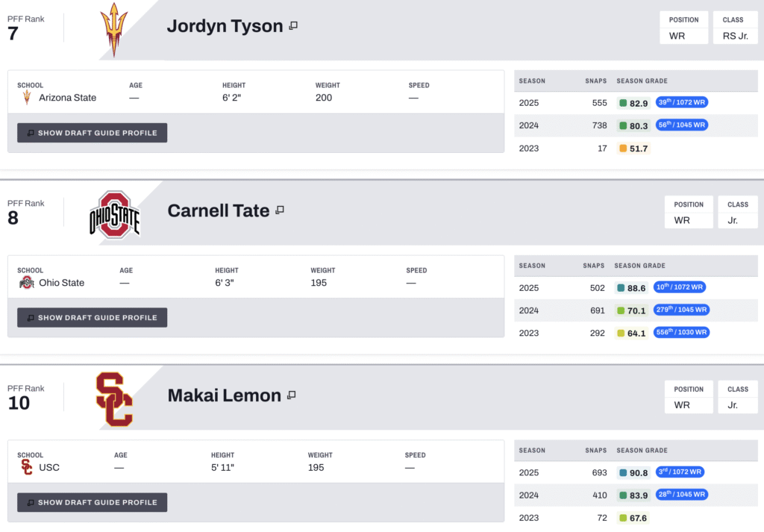Click Tyson's 39th / 1072 WR rank badge
Screen dimensions: 764x532
682,103
